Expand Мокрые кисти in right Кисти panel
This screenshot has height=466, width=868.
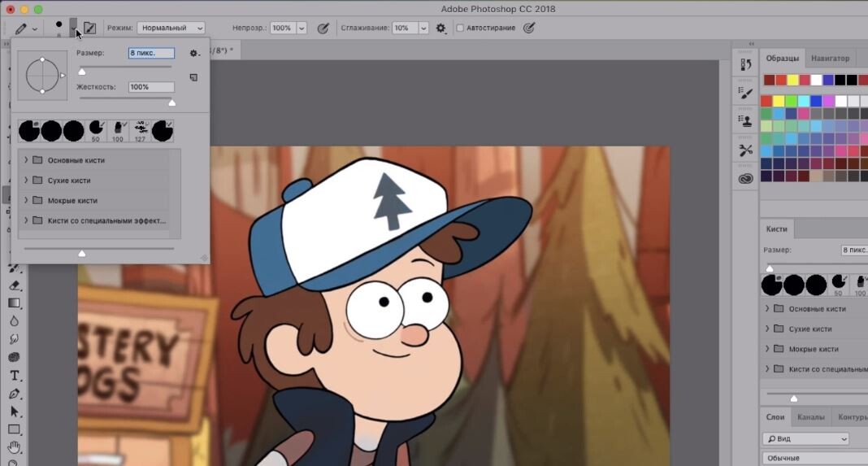pos(767,349)
